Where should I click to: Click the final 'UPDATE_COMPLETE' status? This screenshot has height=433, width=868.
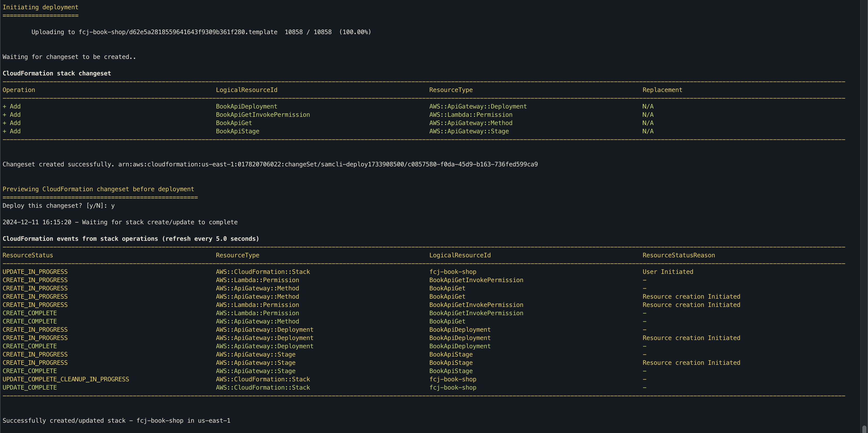click(x=30, y=388)
